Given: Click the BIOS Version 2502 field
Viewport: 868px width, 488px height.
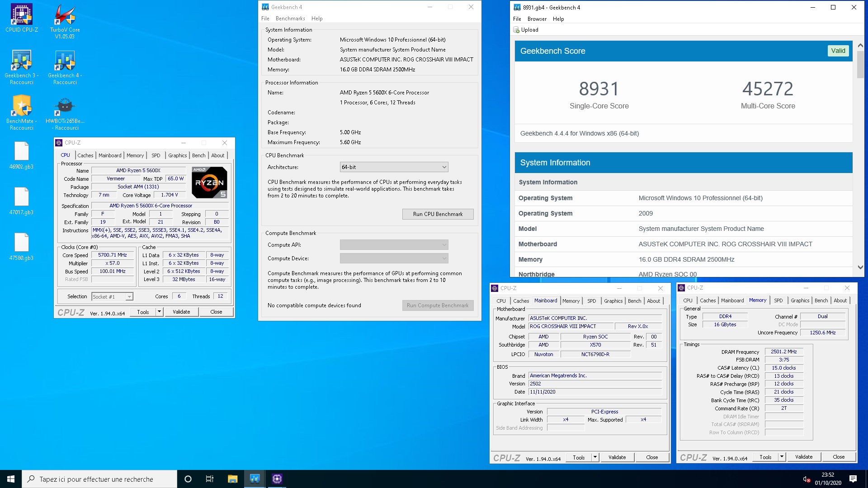Looking at the screenshot, I should 595,384.
